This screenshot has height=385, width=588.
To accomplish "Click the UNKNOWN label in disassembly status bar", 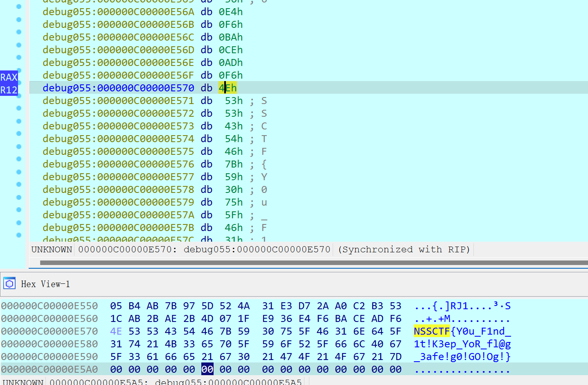I will tap(52, 249).
